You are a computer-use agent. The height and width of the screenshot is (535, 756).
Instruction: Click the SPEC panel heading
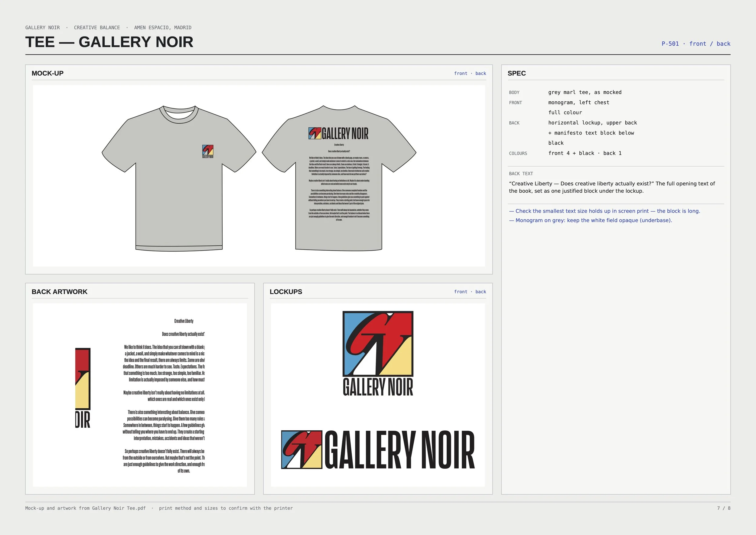(516, 73)
